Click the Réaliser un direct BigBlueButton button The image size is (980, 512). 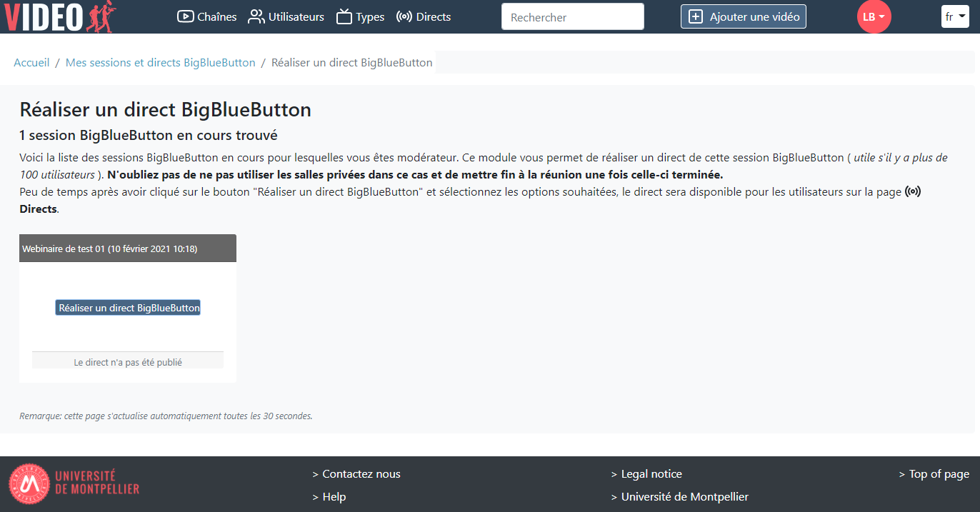coord(128,308)
